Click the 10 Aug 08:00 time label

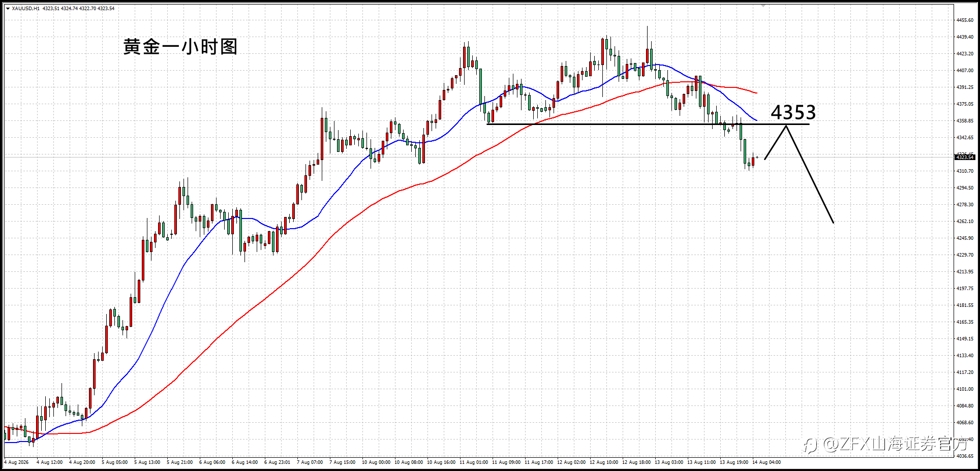409,462
